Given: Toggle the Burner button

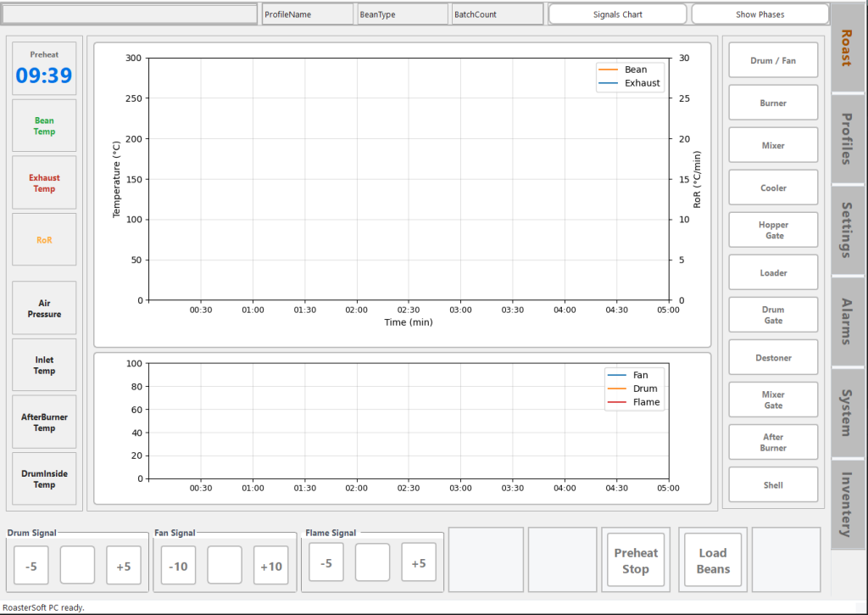Looking at the screenshot, I should tap(773, 103).
